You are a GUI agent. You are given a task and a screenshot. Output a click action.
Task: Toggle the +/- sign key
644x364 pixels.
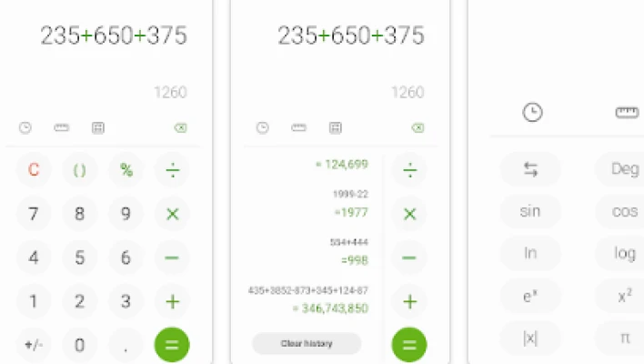click(34, 345)
